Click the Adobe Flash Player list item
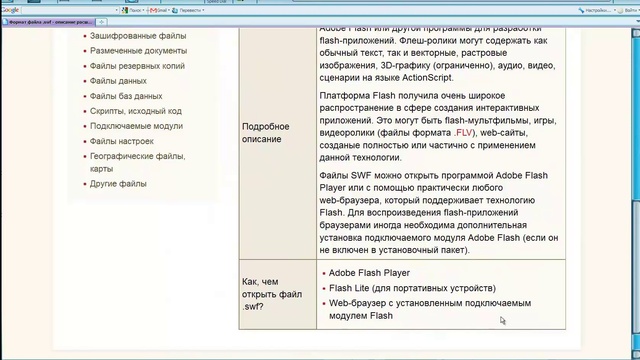The height and width of the screenshot is (360, 640). click(x=369, y=273)
